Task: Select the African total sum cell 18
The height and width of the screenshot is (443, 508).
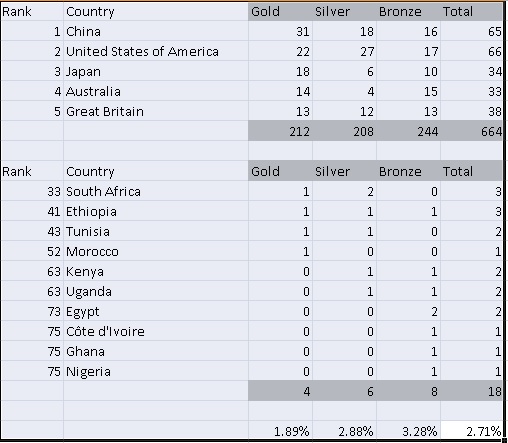Action: 472,391
